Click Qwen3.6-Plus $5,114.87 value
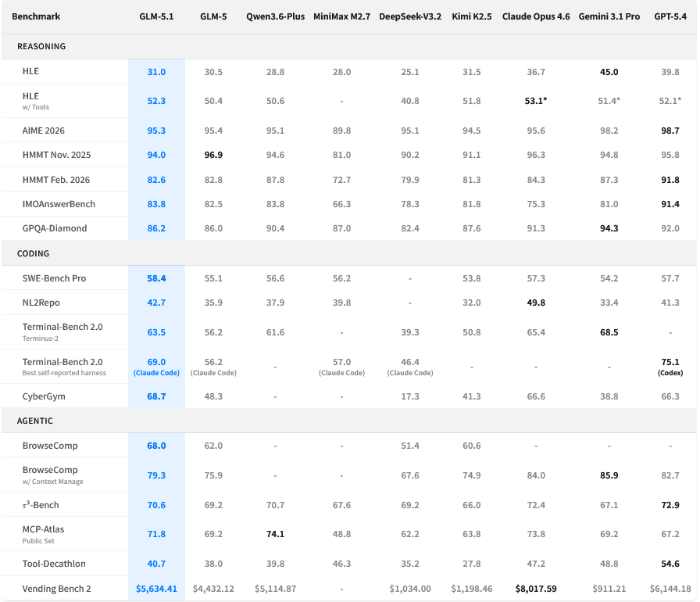Screen dimensions: 700x602 (276, 589)
